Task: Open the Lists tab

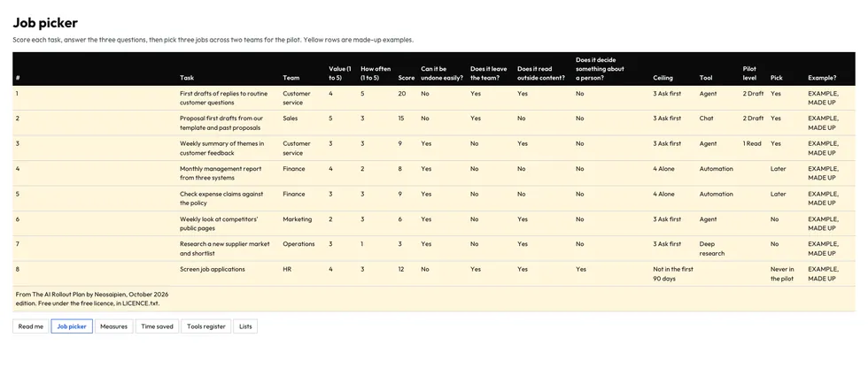Action: (245, 326)
